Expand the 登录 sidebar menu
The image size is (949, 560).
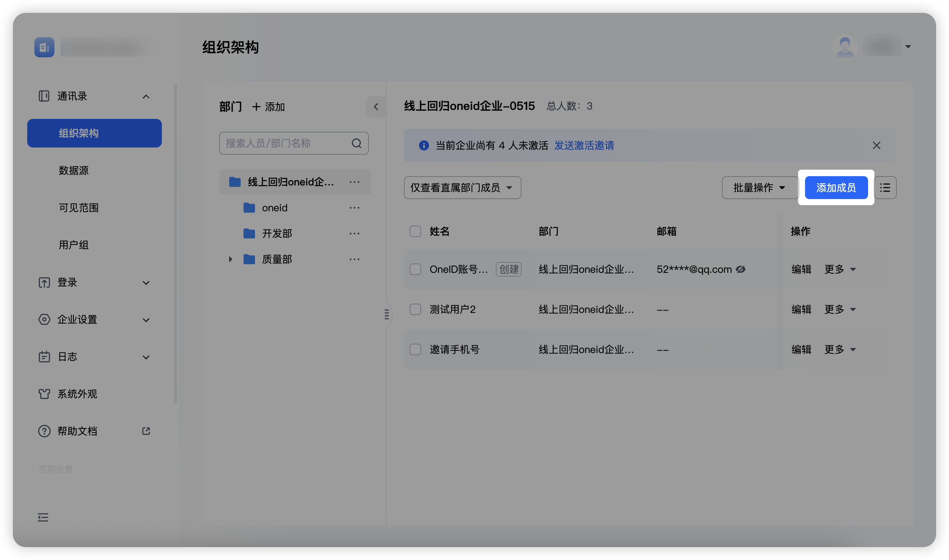(94, 282)
